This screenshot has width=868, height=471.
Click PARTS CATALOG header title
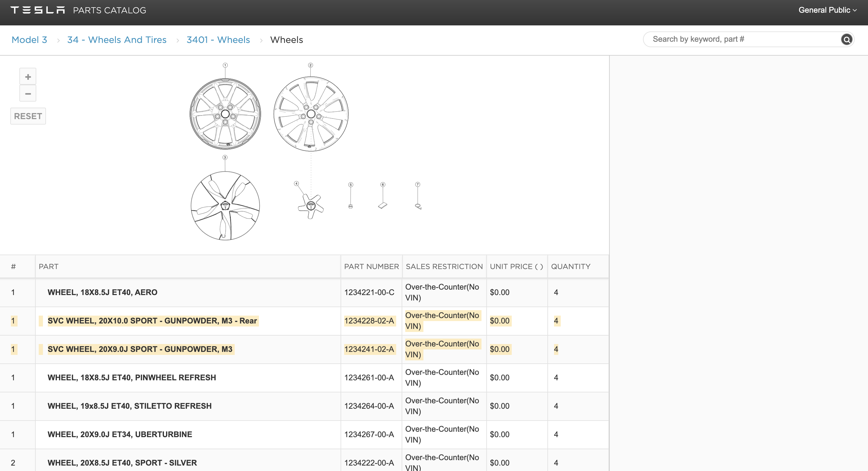point(109,10)
